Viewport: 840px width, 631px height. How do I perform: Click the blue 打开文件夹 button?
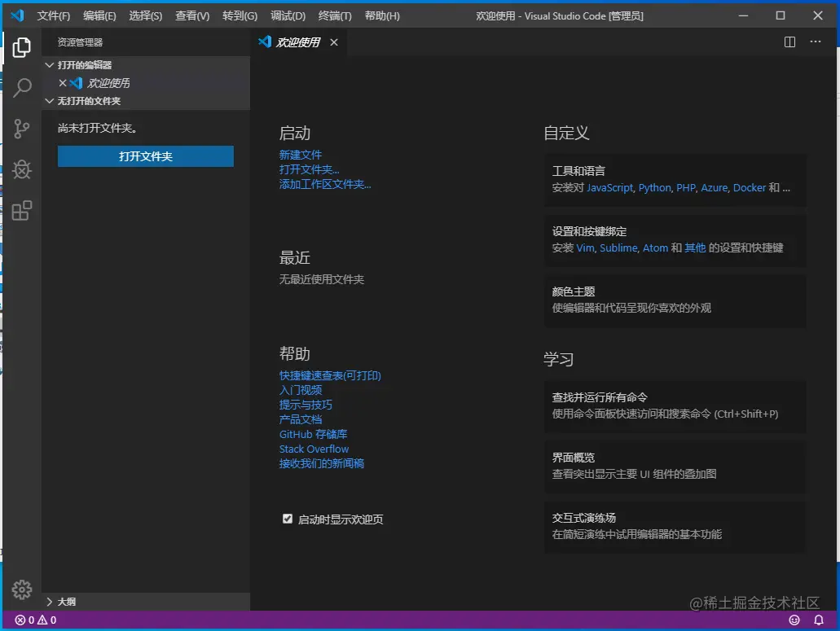[145, 156]
